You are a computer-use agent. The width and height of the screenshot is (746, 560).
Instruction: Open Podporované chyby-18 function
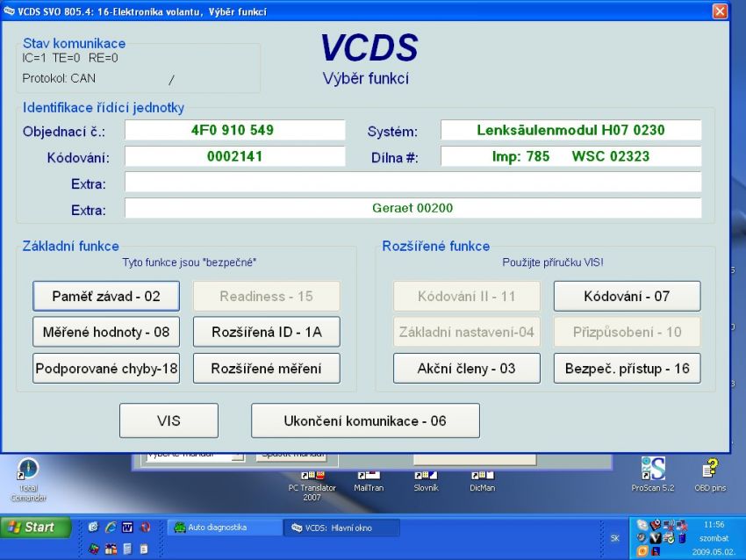tap(106, 369)
